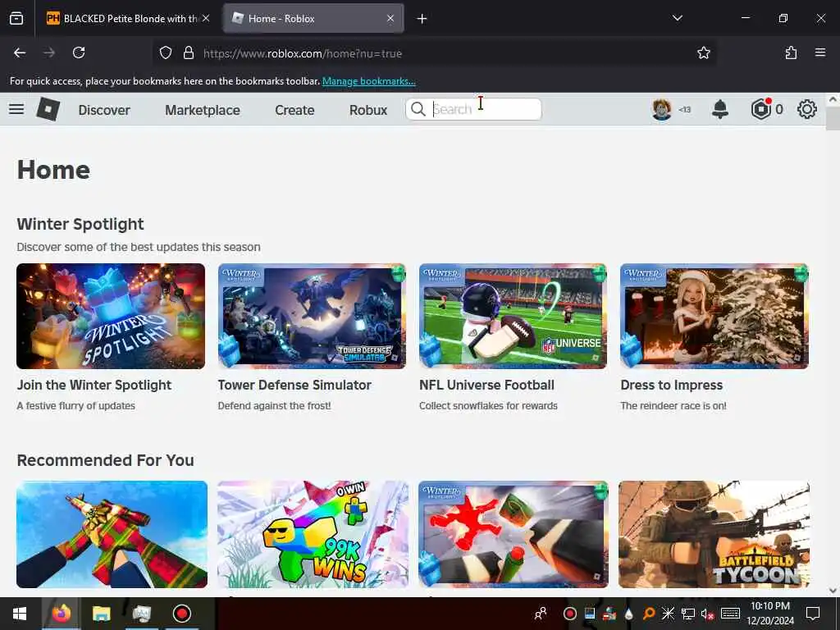840x630 pixels.
Task: Click the Robux balance count 0
Action: (x=779, y=109)
